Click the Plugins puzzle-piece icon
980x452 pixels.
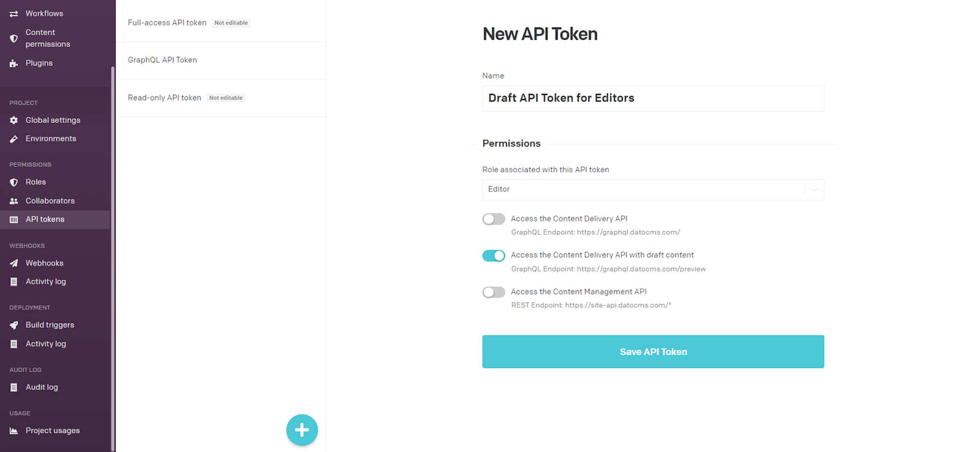(14, 63)
